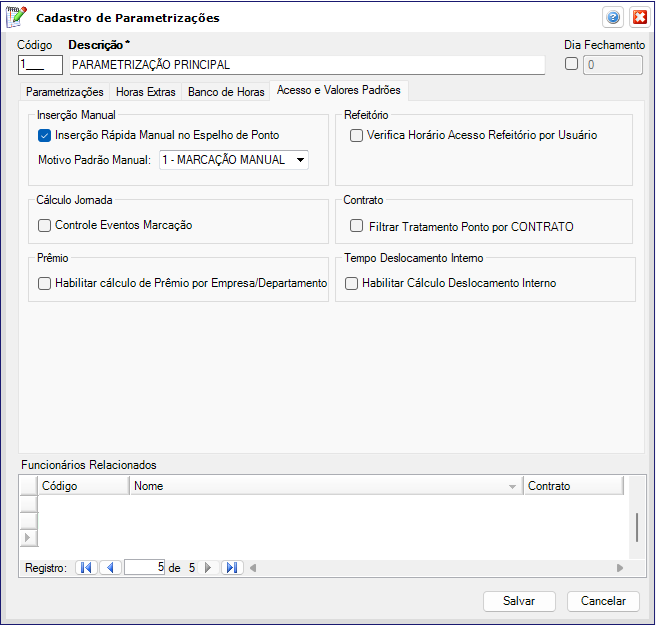Go to first record in navigator
Screen dimensions: 656x626
(x=86, y=567)
